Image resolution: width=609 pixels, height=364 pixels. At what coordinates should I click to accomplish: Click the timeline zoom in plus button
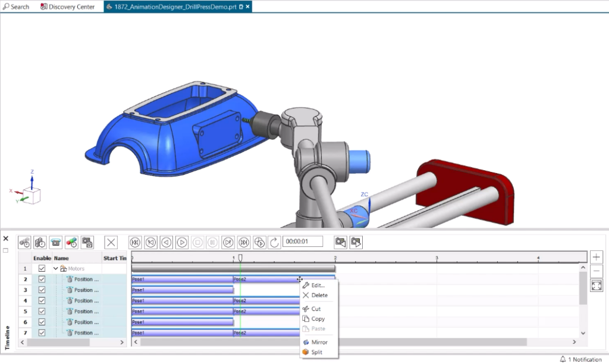[597, 257]
